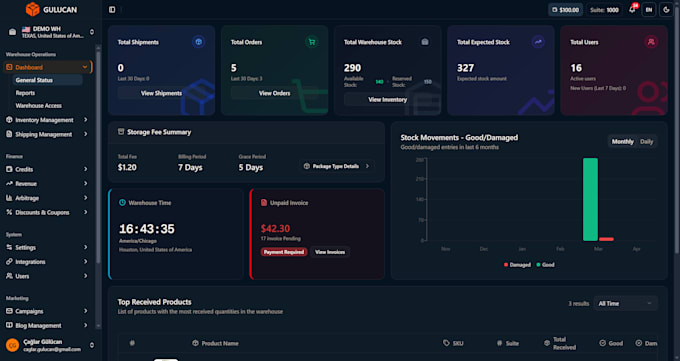This screenshot has width=680, height=361.
Task: Open Package Type Details
Action: tap(337, 166)
